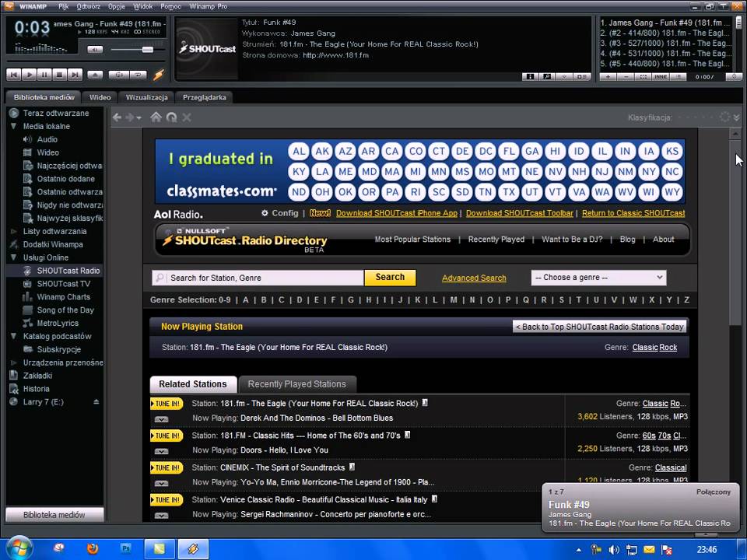Open the 'Choose a genre' dropdown
747x560 pixels.
[x=598, y=278]
